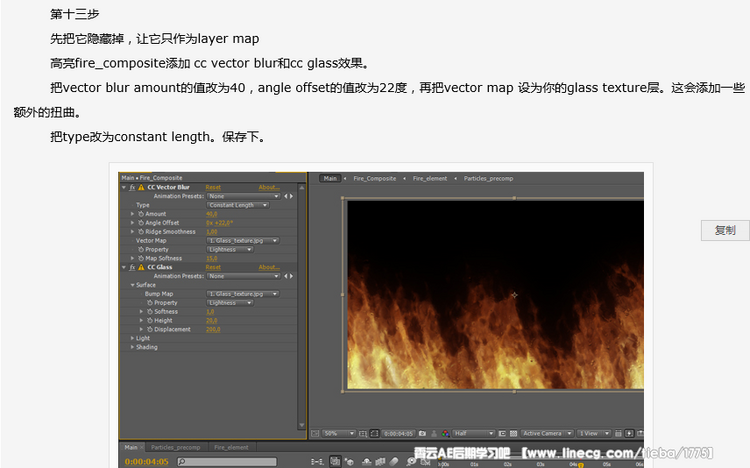Open CC Glass Animation Presets dropdown
The image size is (750, 468).
click(243, 276)
